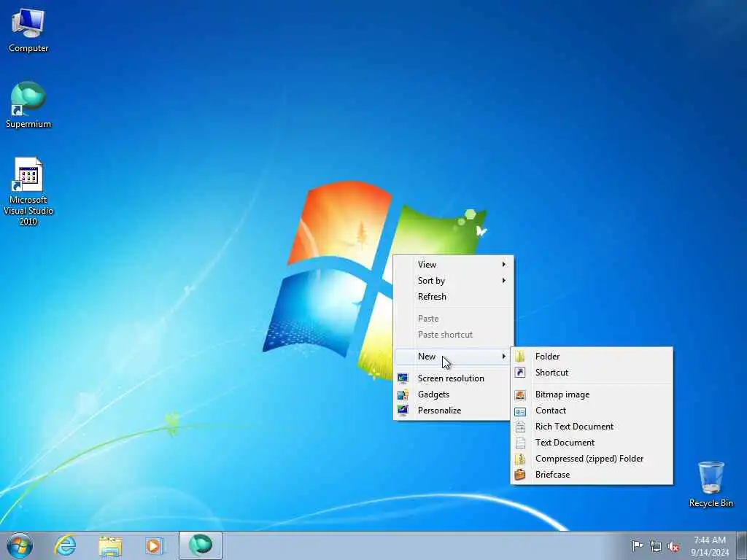Create a new Folder from the submenu
This screenshot has height=560, width=747.
coord(592,356)
